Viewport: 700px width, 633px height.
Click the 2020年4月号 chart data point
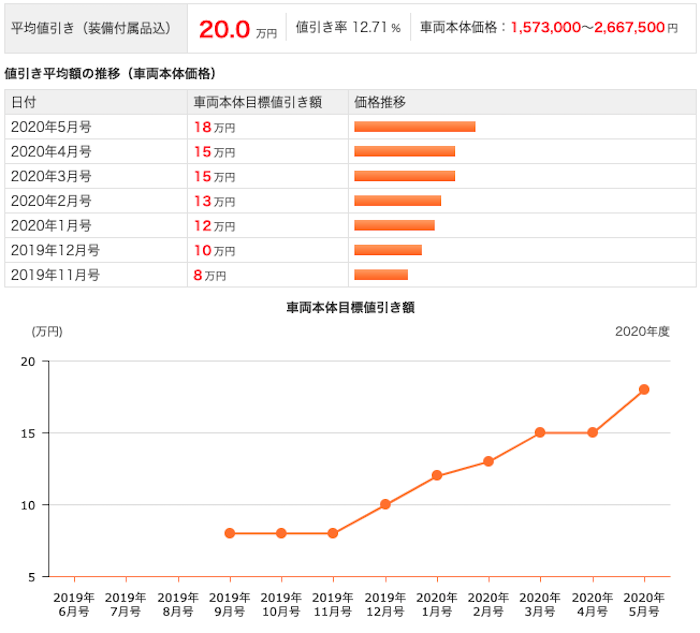592,432
